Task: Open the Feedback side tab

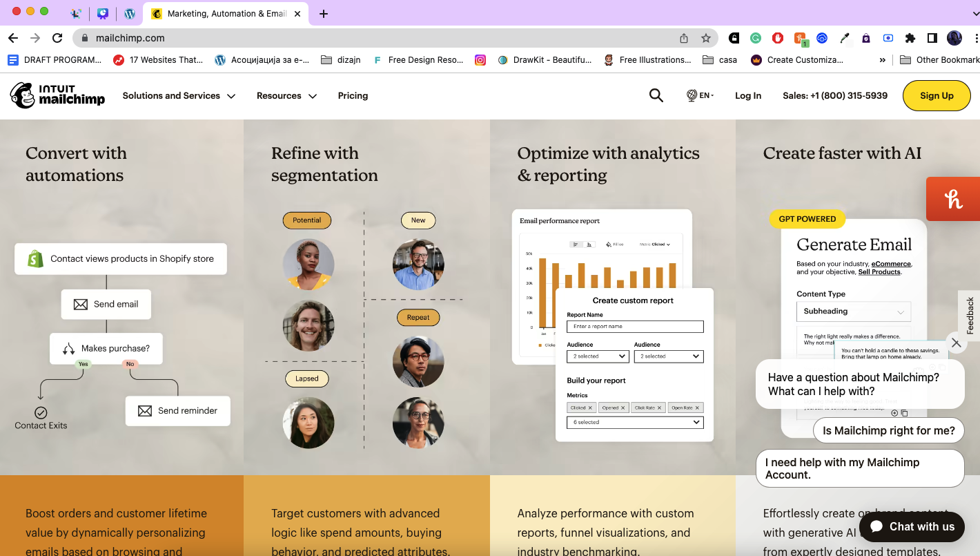Action: (x=970, y=316)
